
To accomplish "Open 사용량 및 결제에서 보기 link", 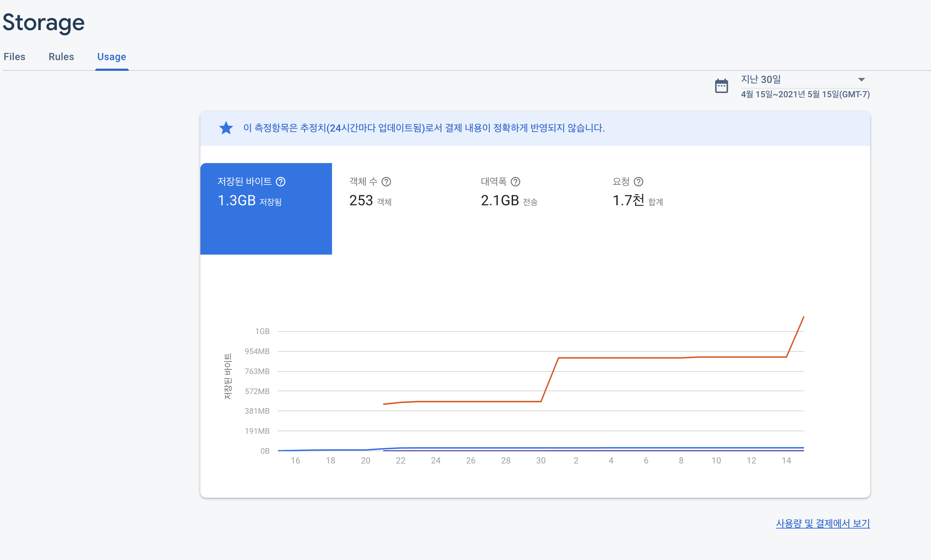I will pyautogui.click(x=823, y=524).
